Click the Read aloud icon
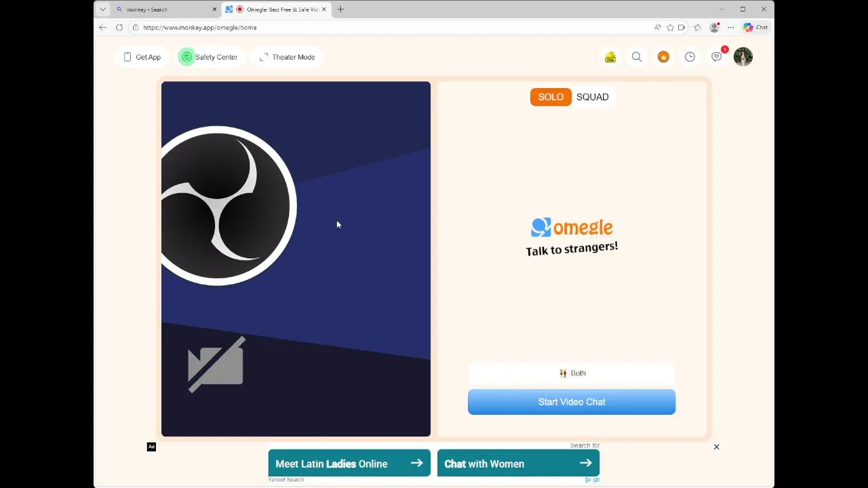 coord(657,28)
